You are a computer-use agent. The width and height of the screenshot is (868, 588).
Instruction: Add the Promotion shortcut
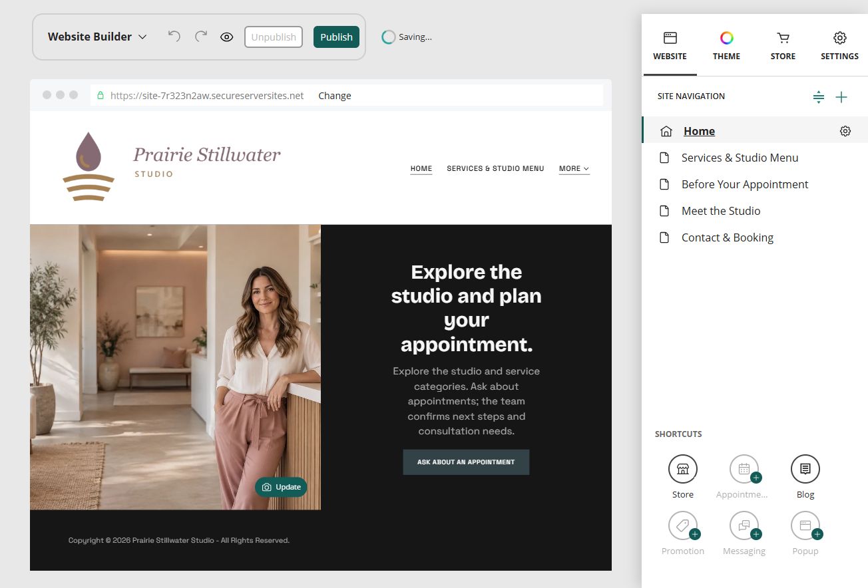pyautogui.click(x=683, y=525)
